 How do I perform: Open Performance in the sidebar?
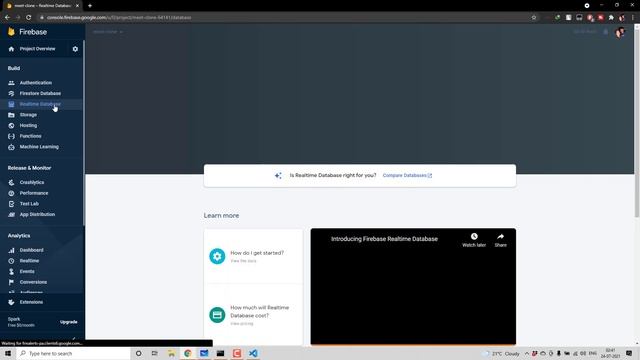(x=34, y=193)
